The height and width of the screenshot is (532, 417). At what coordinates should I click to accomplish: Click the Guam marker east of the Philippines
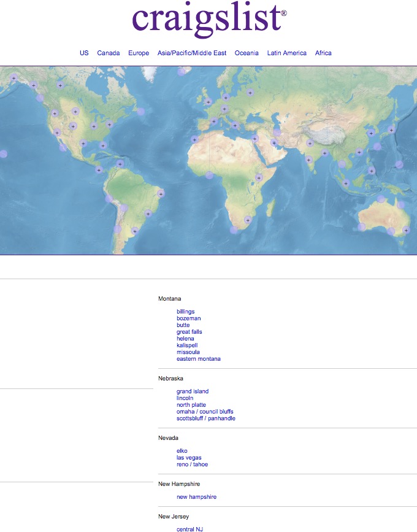(x=399, y=164)
